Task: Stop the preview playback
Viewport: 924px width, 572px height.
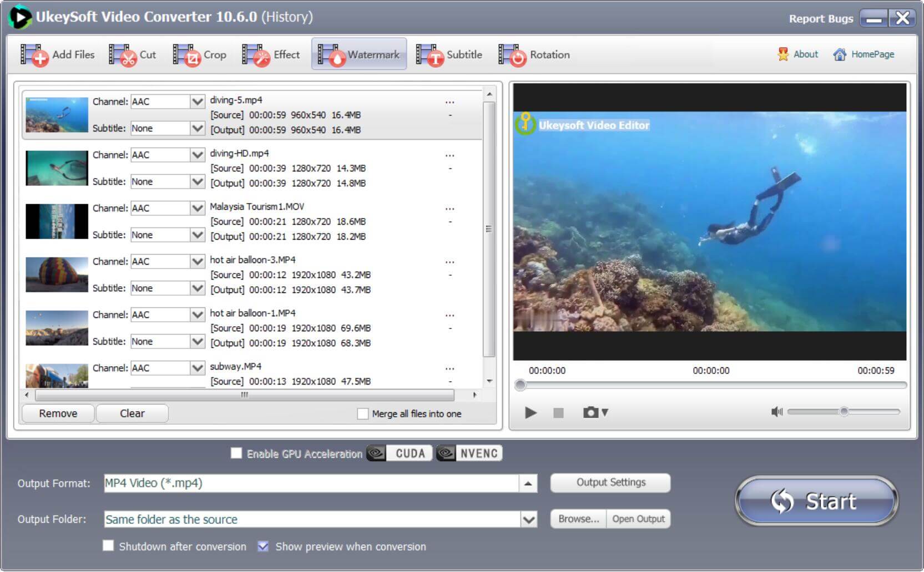Action: [558, 413]
